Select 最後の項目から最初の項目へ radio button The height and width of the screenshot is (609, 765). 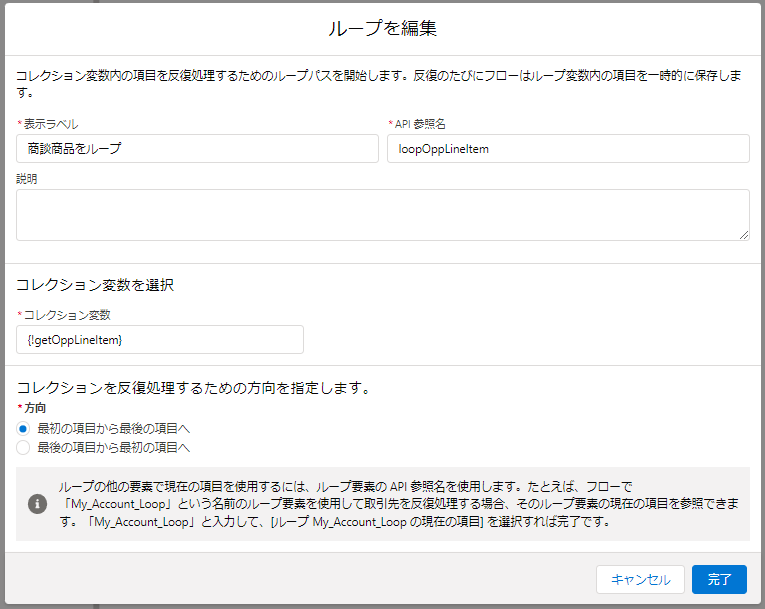[x=23, y=447]
